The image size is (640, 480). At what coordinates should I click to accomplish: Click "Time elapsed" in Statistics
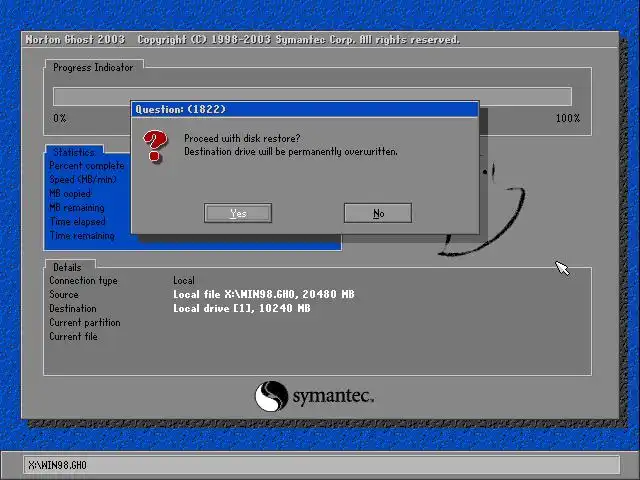tap(78, 222)
